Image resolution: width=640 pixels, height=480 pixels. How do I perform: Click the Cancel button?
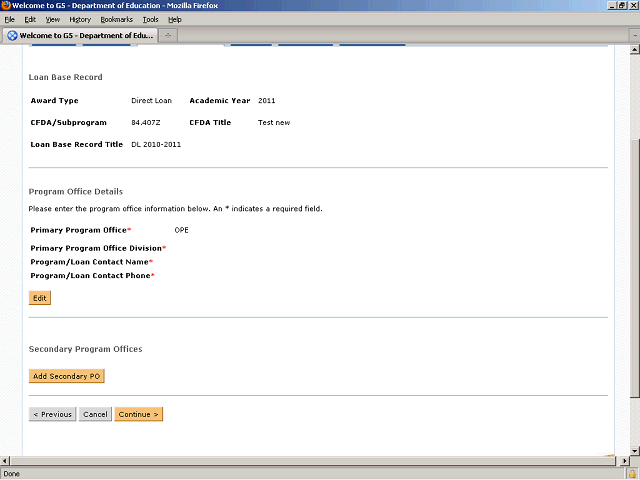coord(95,414)
